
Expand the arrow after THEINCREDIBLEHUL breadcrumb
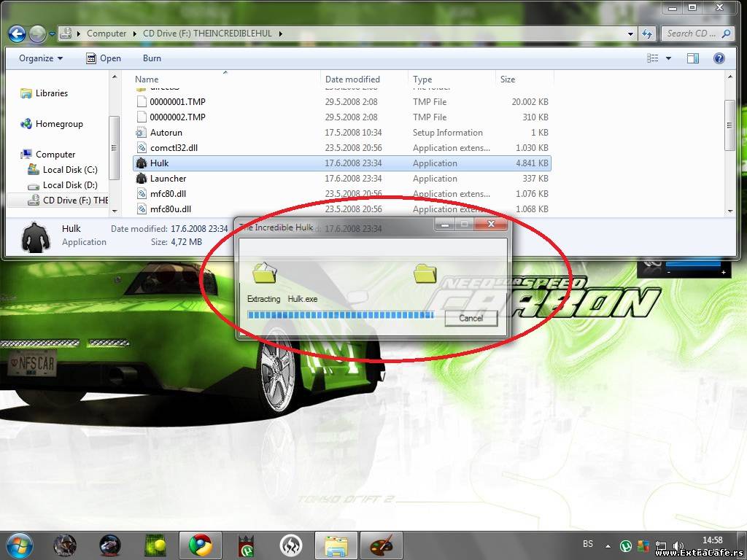[281, 34]
